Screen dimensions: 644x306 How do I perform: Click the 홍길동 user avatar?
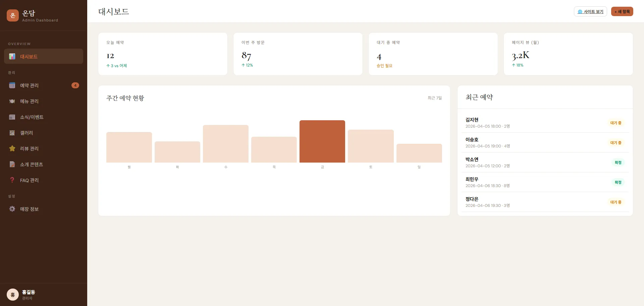point(13,295)
